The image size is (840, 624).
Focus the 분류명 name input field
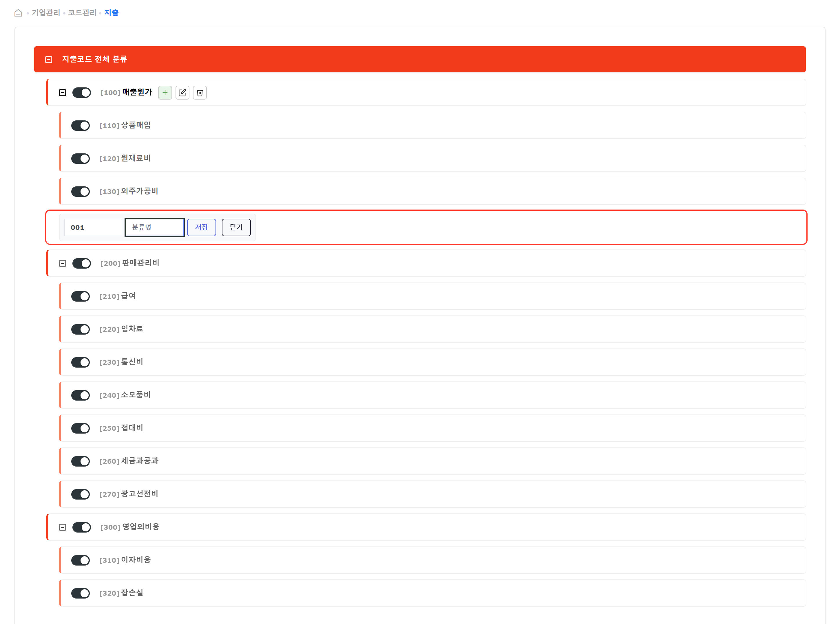155,227
